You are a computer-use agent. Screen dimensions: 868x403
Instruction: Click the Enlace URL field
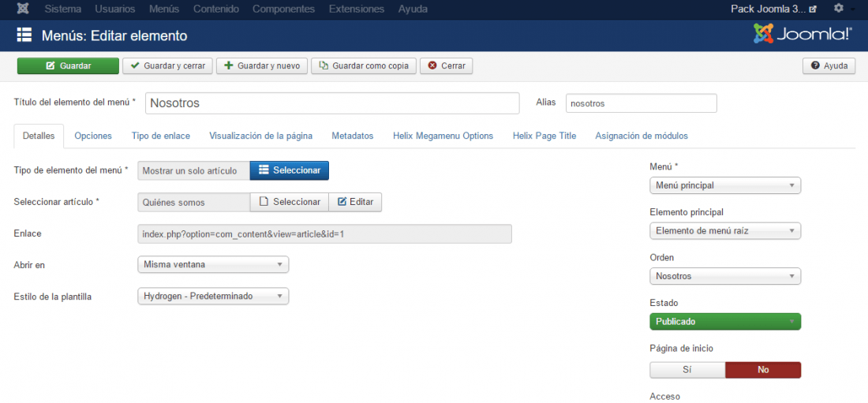point(324,233)
